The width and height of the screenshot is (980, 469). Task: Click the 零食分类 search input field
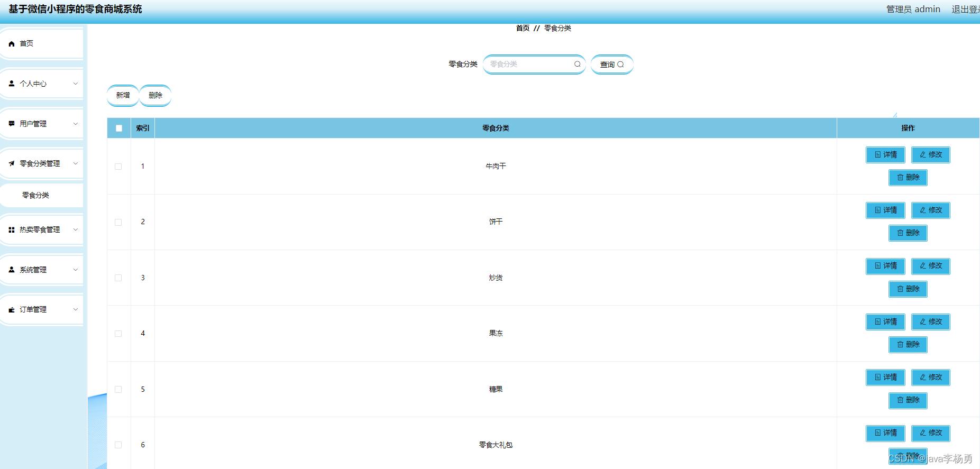(x=534, y=65)
